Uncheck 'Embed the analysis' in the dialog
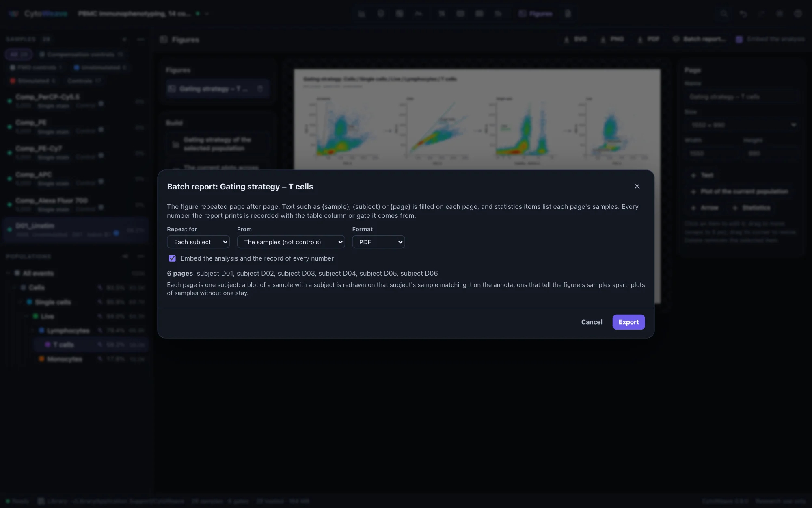 pos(172,258)
